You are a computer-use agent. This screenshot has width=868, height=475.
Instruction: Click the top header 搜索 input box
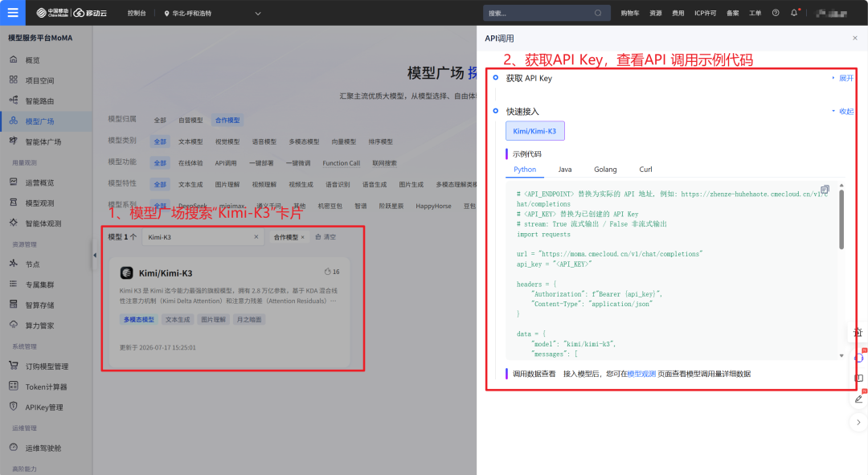coord(547,14)
